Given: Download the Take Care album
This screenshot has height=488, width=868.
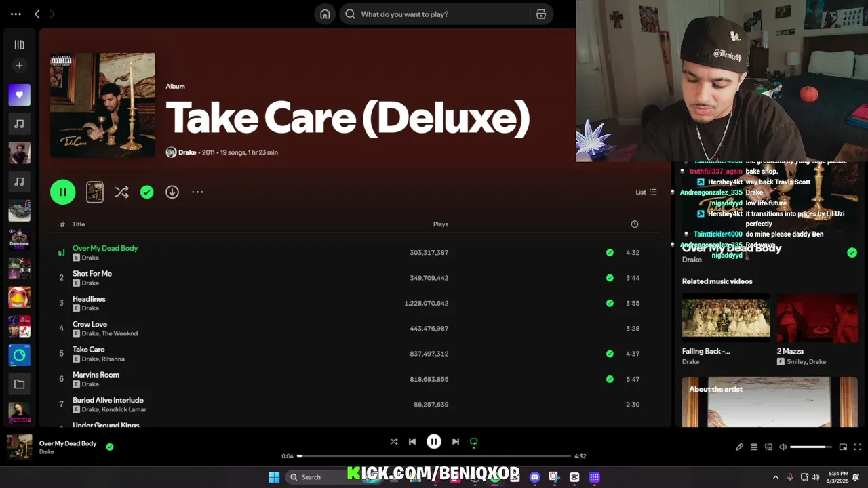Looking at the screenshot, I should (172, 192).
